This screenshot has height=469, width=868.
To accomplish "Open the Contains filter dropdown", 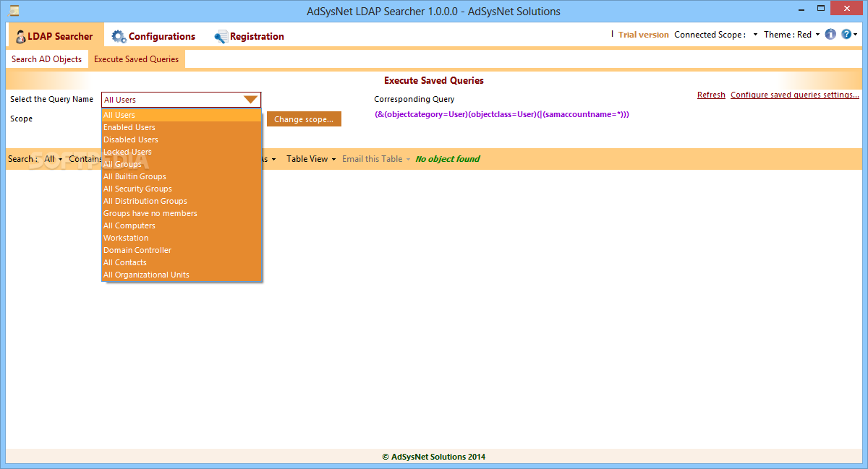I will (x=85, y=159).
